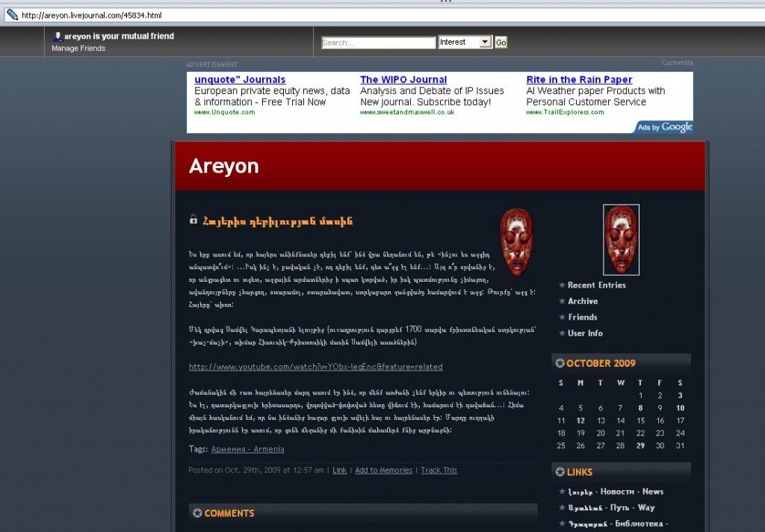Open the User Info page

[x=585, y=333]
